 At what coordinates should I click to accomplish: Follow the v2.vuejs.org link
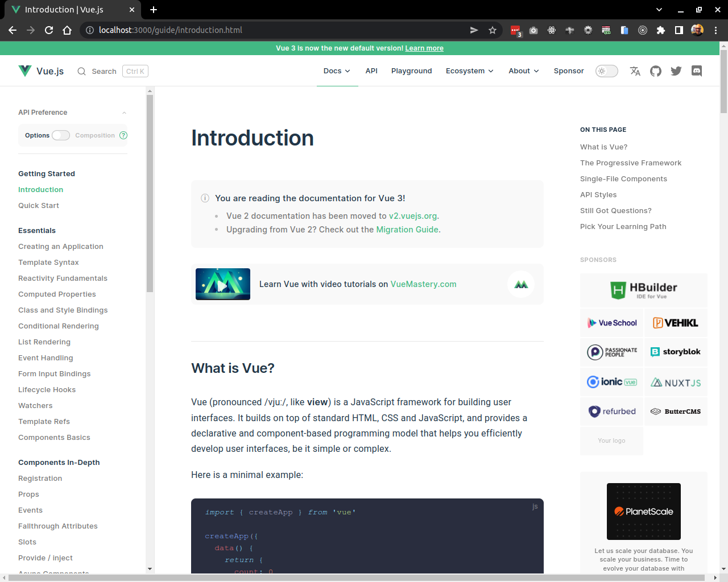pyautogui.click(x=413, y=216)
